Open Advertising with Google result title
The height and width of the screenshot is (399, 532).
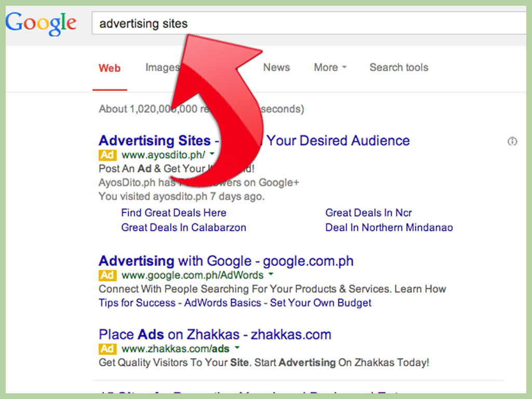click(x=226, y=261)
